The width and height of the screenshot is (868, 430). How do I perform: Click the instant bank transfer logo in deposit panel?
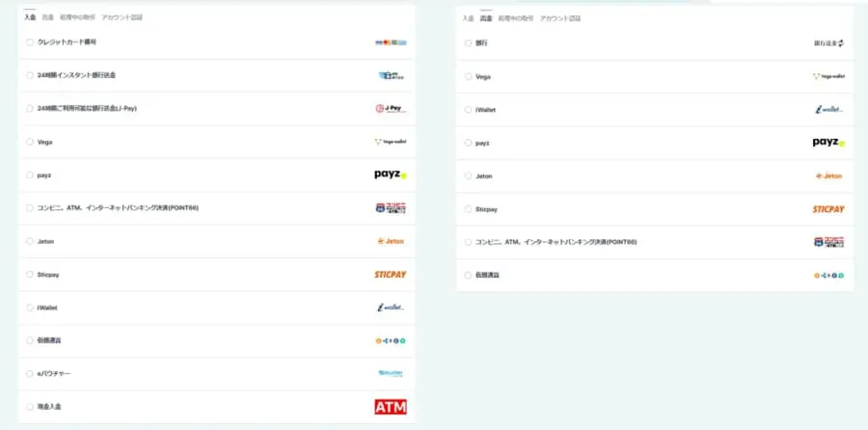click(x=392, y=76)
